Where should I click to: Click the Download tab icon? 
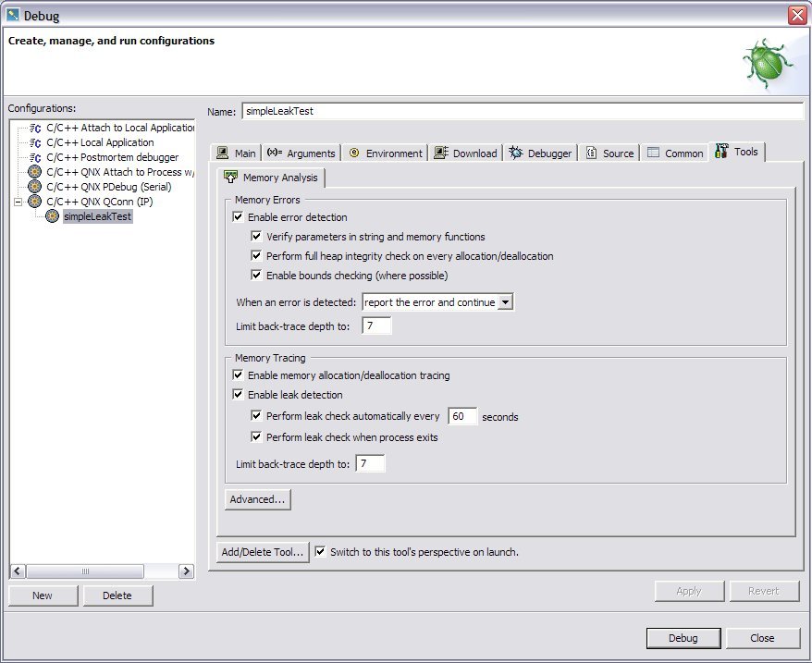[x=441, y=153]
